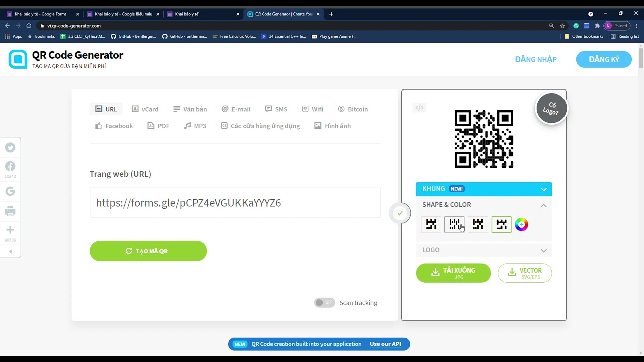Reload the page

(29, 26)
